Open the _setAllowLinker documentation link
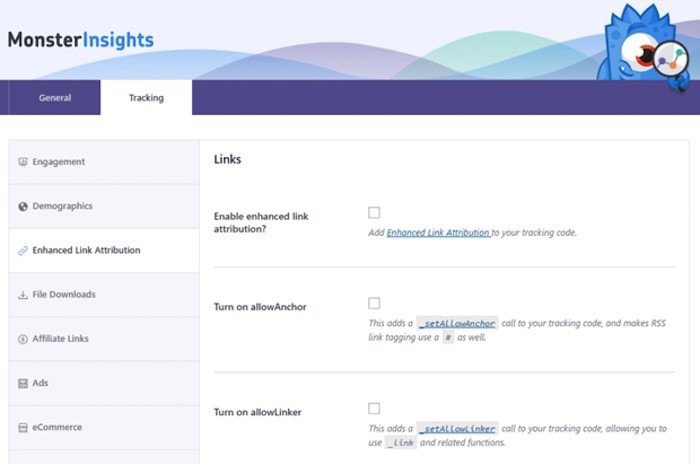The image size is (700, 473). click(457, 428)
